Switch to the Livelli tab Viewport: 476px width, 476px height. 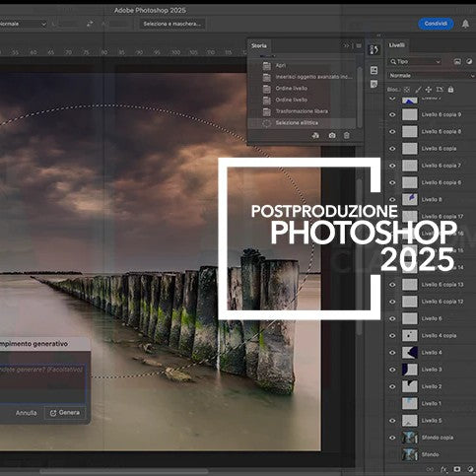pyautogui.click(x=397, y=45)
